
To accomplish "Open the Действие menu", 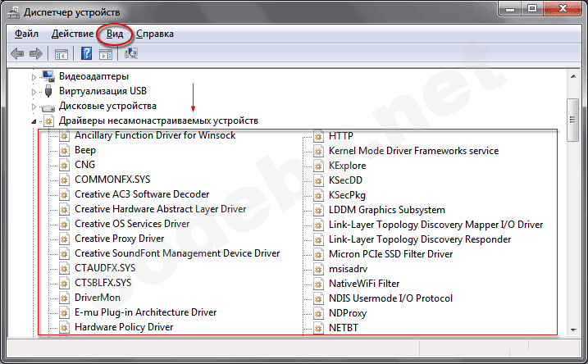I will [x=72, y=34].
